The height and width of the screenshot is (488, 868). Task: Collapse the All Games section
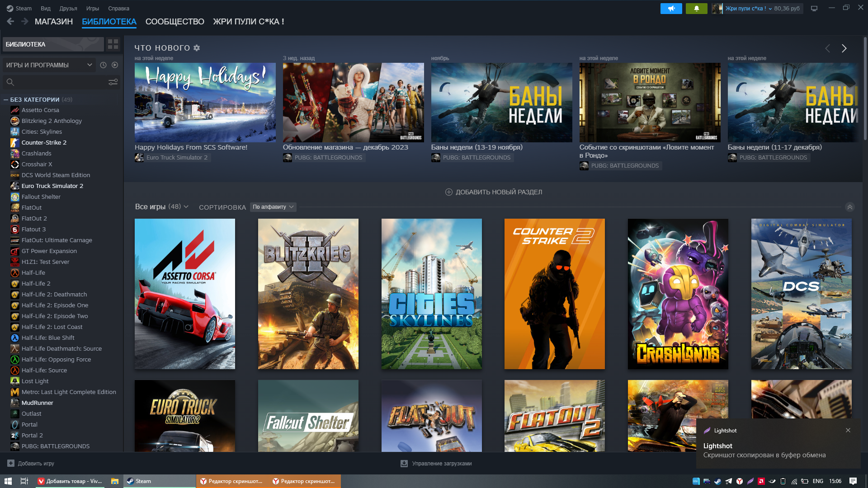850,207
